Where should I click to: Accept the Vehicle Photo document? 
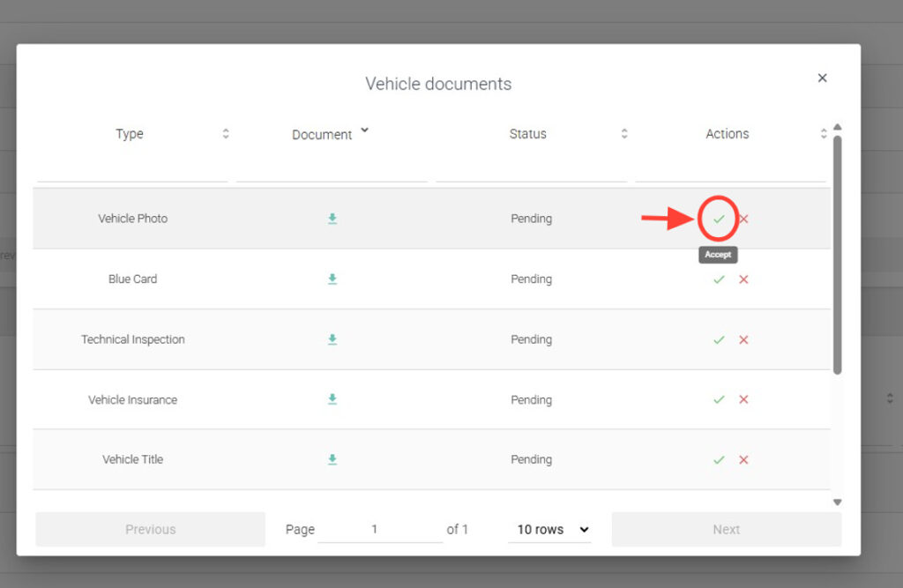[x=719, y=219]
